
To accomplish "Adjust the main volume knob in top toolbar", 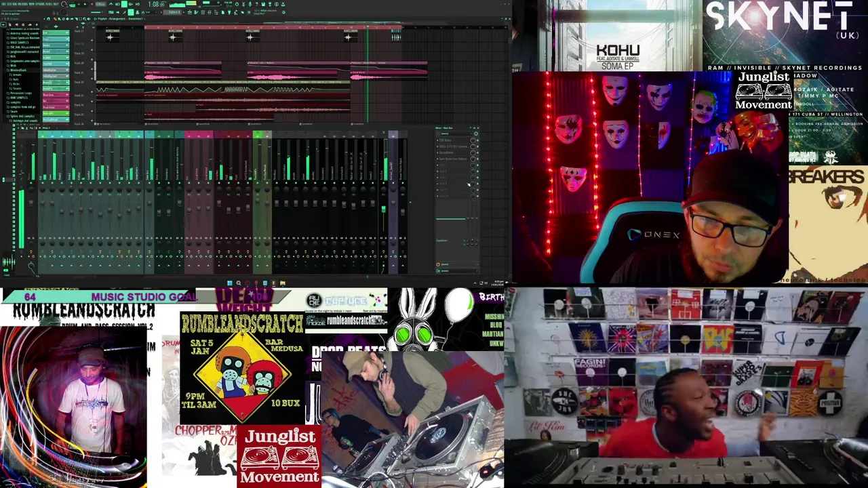I will click(64, 4).
